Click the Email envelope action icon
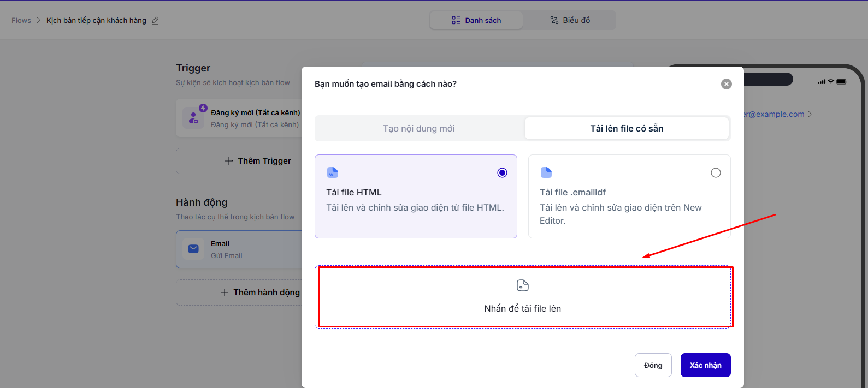This screenshot has height=388, width=868. [x=193, y=249]
